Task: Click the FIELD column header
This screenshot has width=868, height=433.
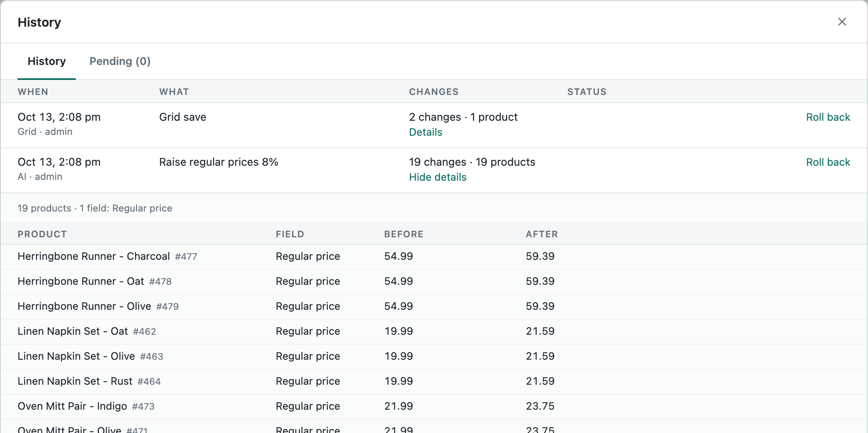Action: coord(290,234)
